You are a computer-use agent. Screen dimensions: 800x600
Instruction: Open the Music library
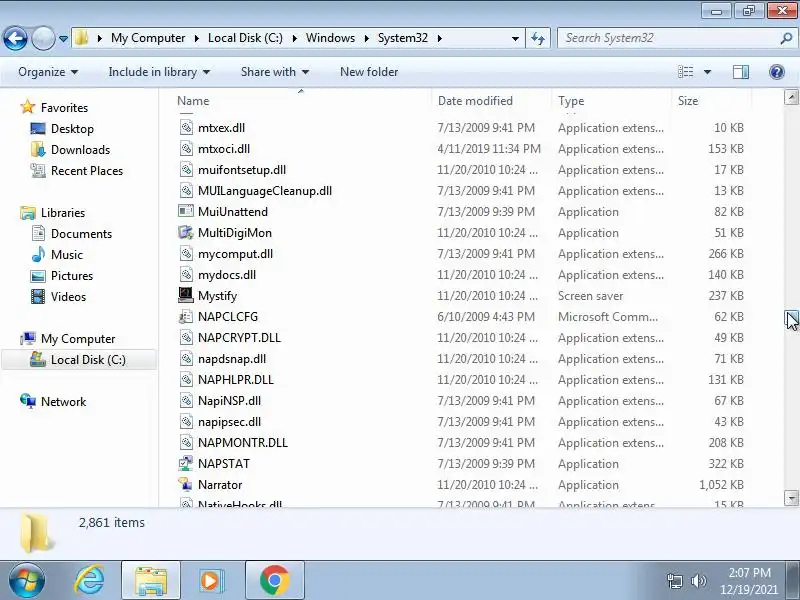coord(66,255)
